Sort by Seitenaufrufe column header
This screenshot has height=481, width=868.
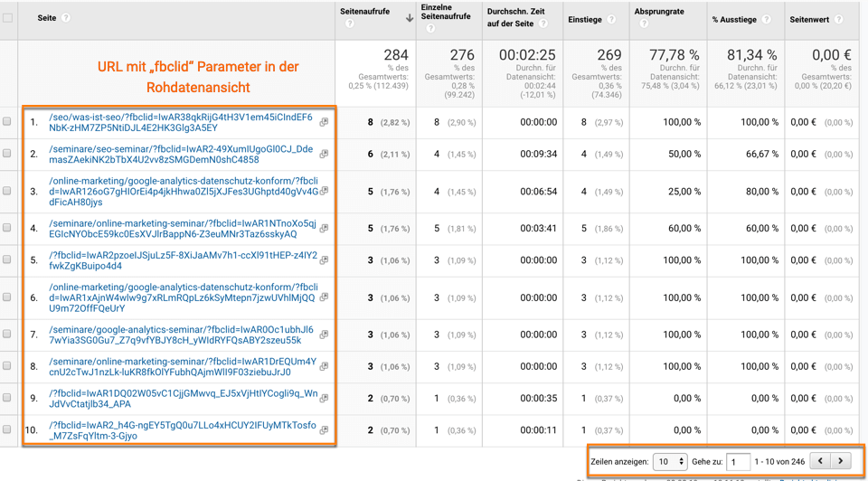(x=364, y=11)
